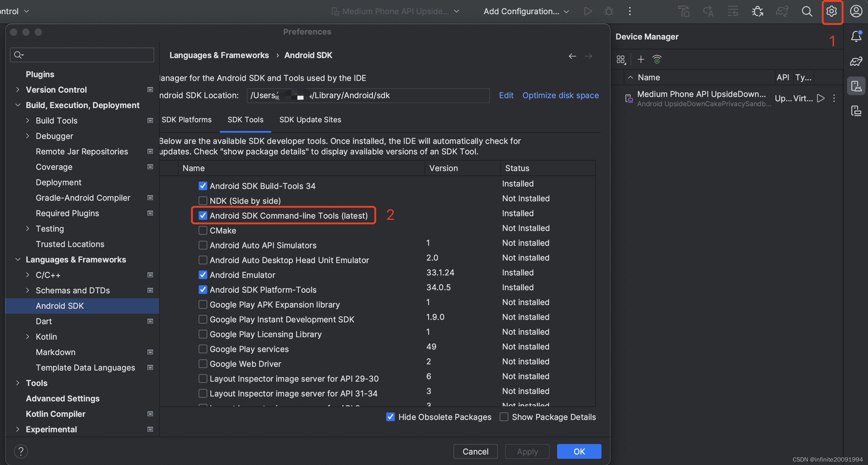
Task: Click the project-level icon next to Version Control
Action: pos(150,89)
